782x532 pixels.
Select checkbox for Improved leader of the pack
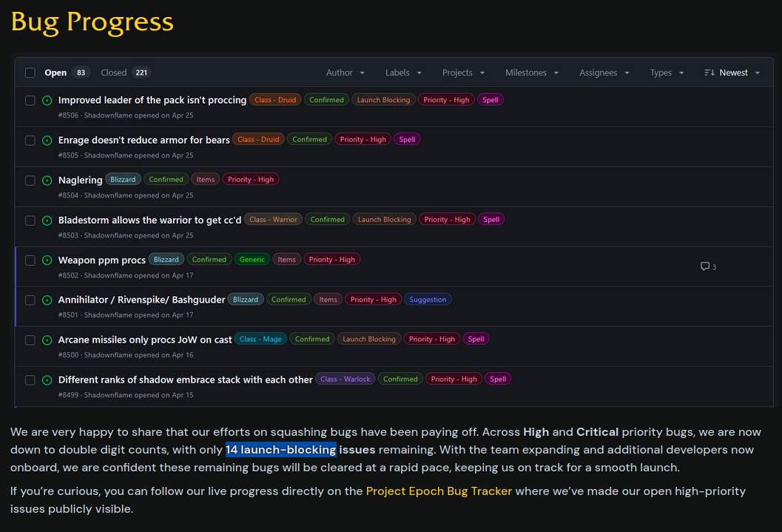click(30, 101)
